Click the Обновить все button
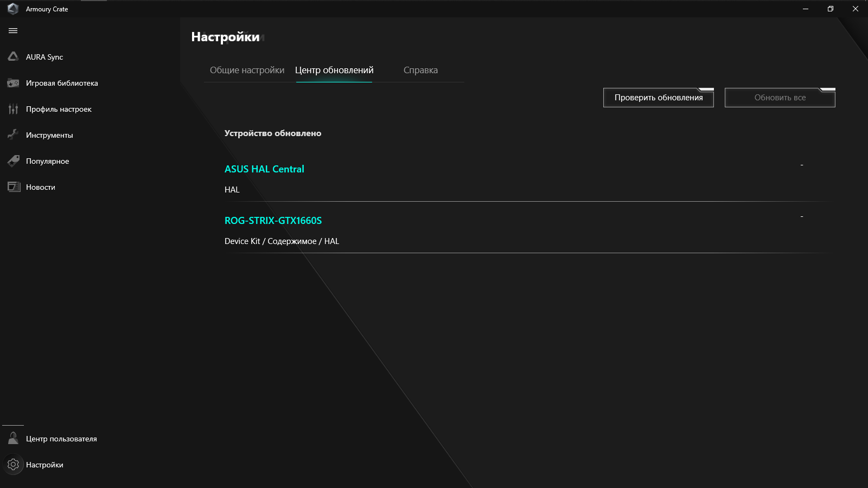 (x=780, y=98)
